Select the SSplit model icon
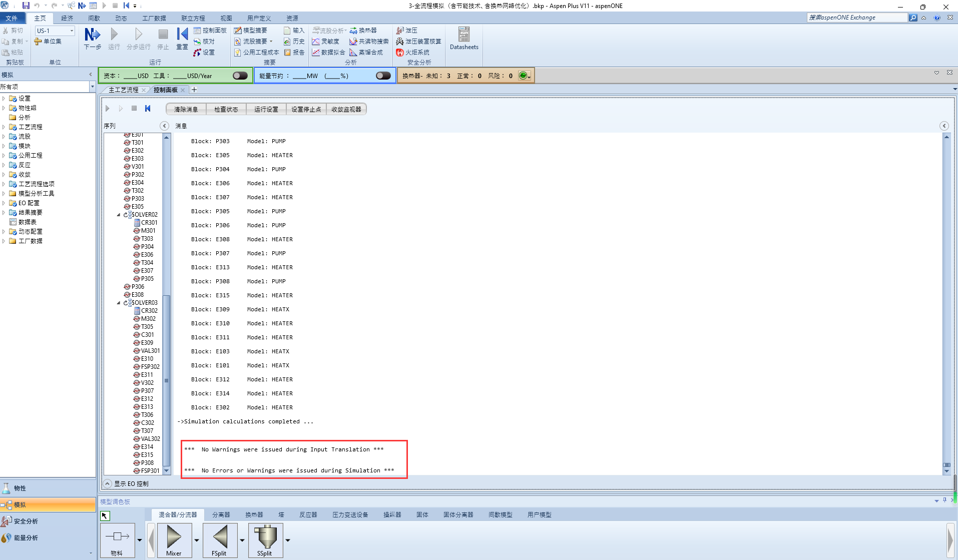Image resolution: width=958 pixels, height=560 pixels. coord(265,540)
